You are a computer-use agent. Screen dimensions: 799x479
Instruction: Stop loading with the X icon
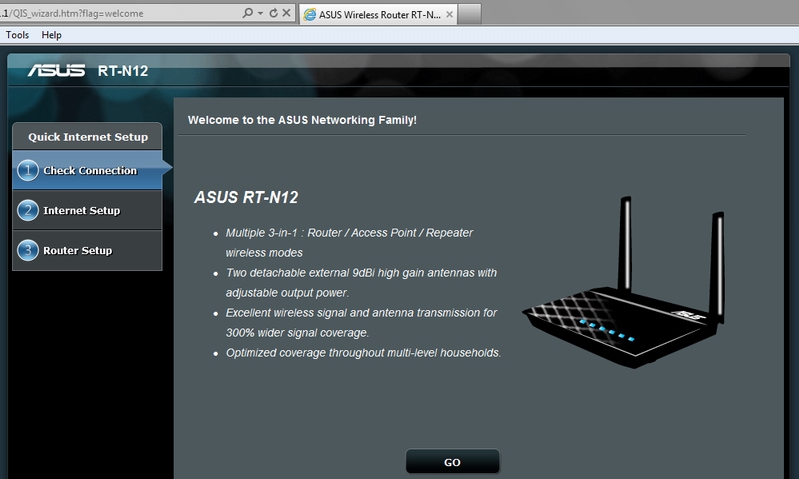pos(286,13)
